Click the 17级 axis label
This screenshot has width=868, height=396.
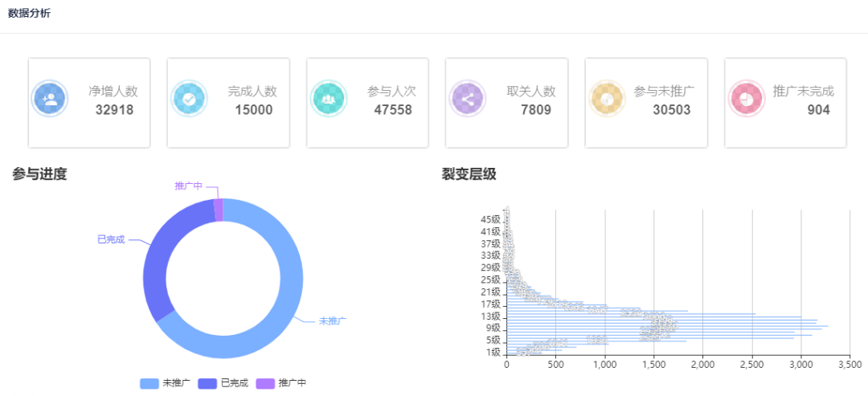(x=491, y=304)
